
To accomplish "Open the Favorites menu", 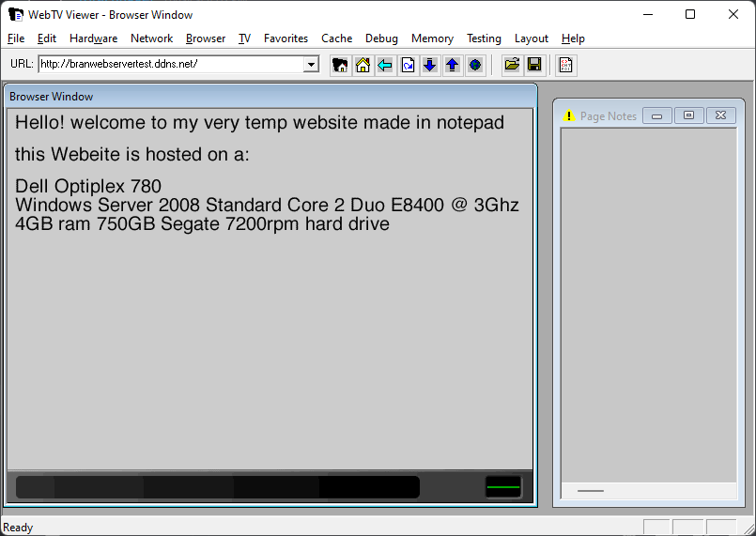I will (x=285, y=38).
